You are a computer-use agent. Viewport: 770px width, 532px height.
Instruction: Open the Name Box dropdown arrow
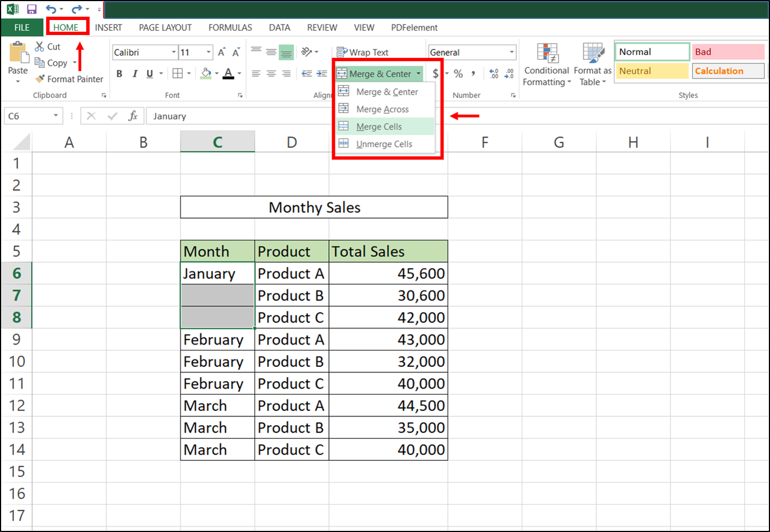click(x=56, y=116)
